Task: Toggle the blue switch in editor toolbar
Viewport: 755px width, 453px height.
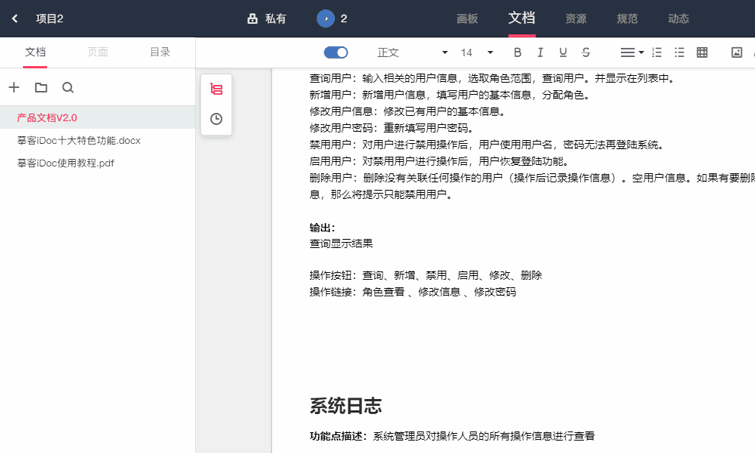Action: click(336, 52)
